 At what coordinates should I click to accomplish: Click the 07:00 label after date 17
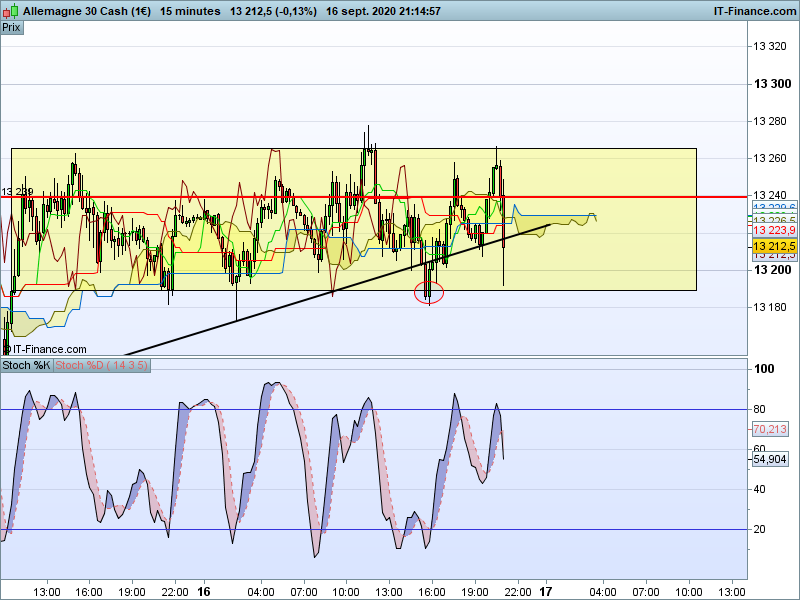click(x=645, y=592)
